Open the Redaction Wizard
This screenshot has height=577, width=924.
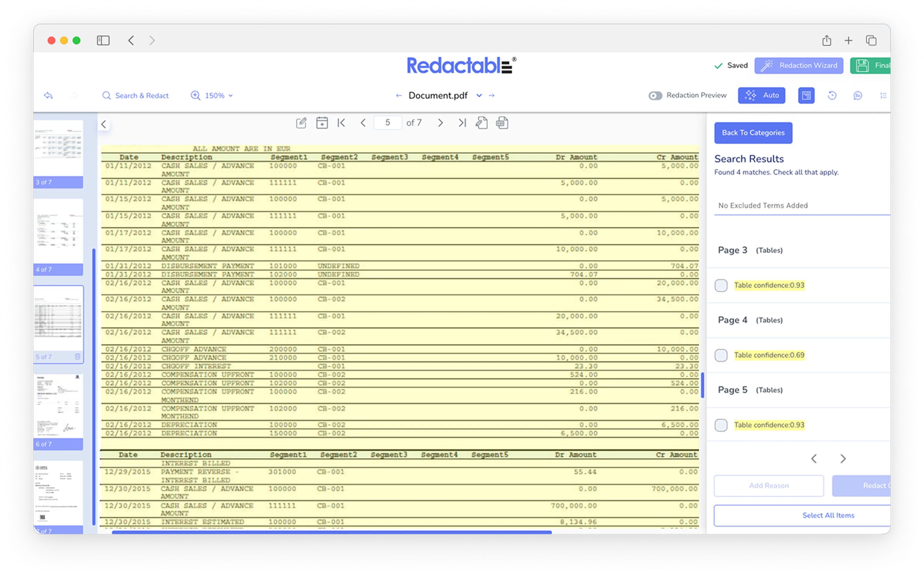[799, 66]
